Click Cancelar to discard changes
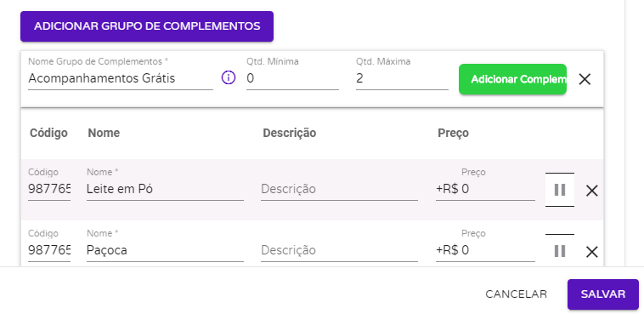This screenshot has width=644, height=314. [x=517, y=294]
